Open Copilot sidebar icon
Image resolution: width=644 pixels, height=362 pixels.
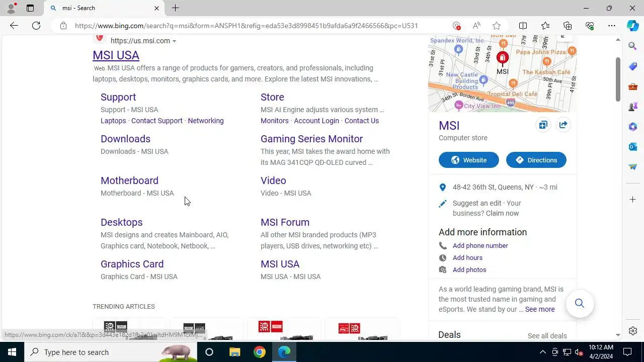[633, 26]
